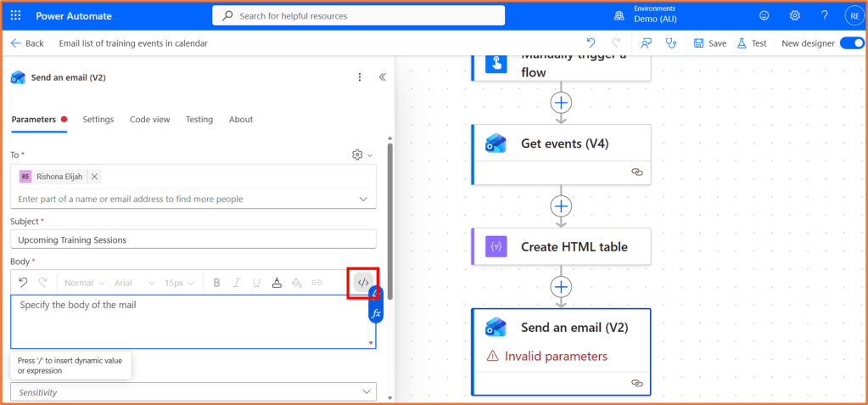The width and height of the screenshot is (868, 405).
Task: Remove Rishona Elijah from the To field
Action: pos(95,177)
